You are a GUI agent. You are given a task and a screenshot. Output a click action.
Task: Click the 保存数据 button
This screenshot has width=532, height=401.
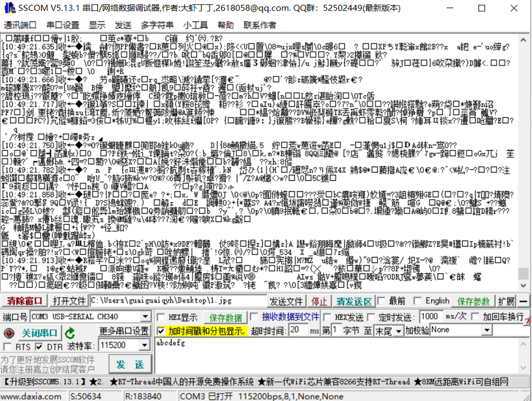[225, 317]
